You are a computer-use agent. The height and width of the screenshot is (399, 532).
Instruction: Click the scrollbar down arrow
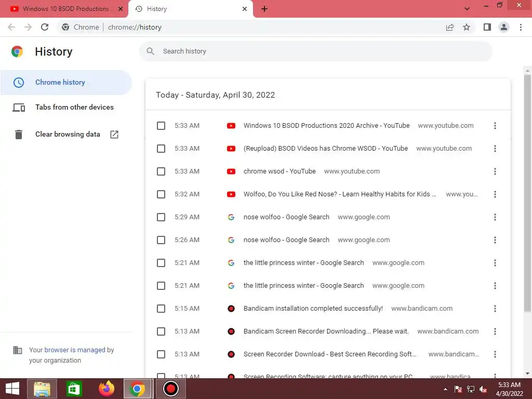pos(527,374)
